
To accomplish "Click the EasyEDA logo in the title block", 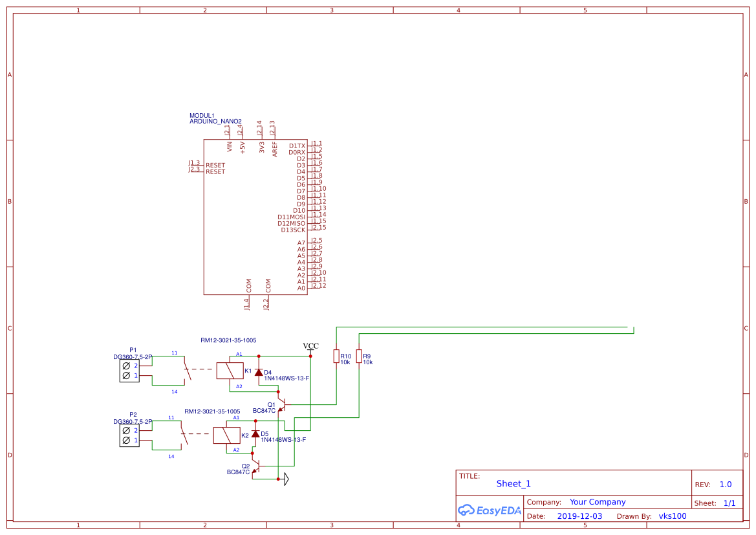I will [489, 510].
